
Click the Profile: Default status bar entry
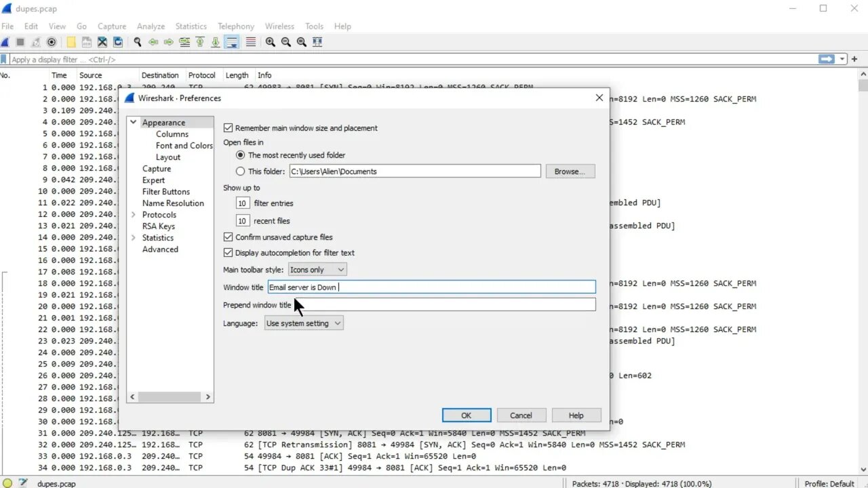point(829,484)
